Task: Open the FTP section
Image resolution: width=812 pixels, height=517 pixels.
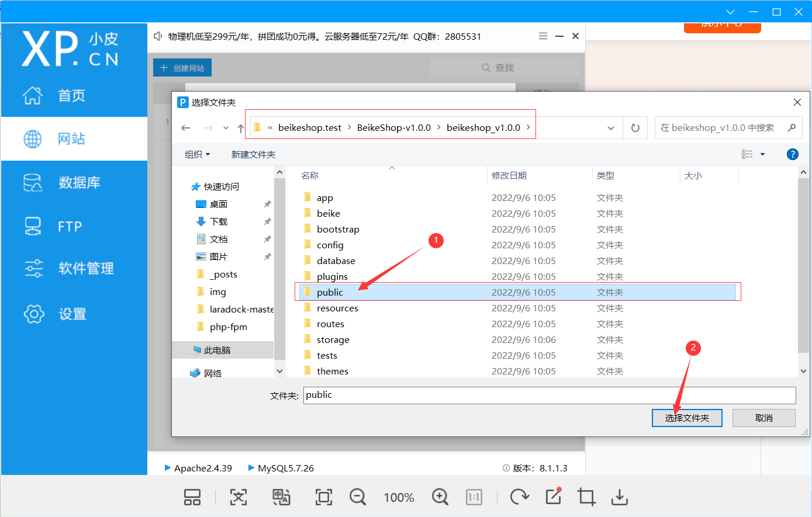Action: pos(73,226)
